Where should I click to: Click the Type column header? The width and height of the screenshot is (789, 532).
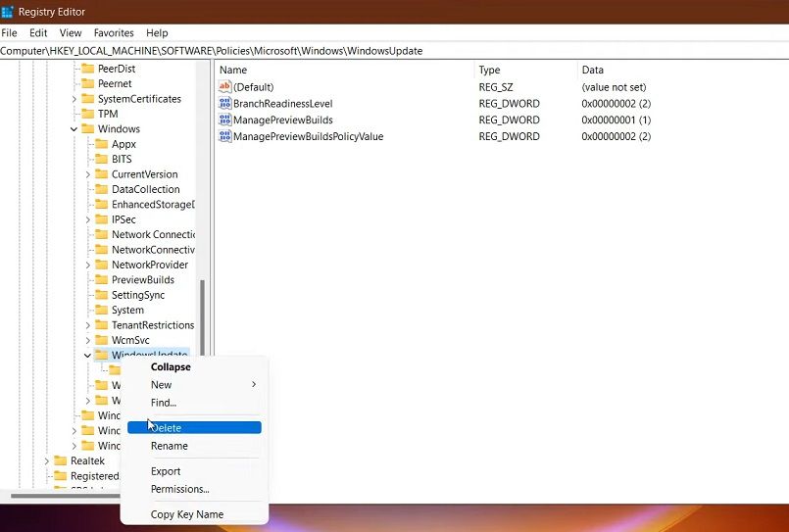coord(525,70)
